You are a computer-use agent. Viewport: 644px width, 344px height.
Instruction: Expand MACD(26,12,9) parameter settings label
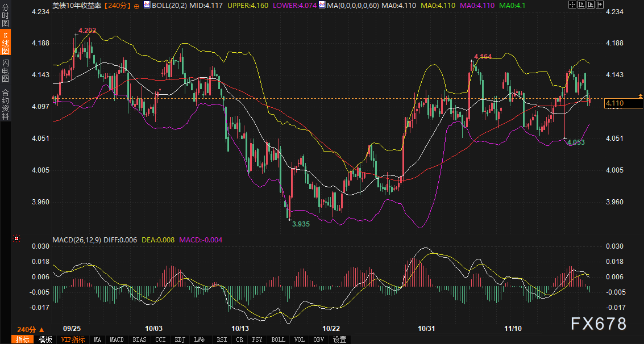(x=78, y=240)
